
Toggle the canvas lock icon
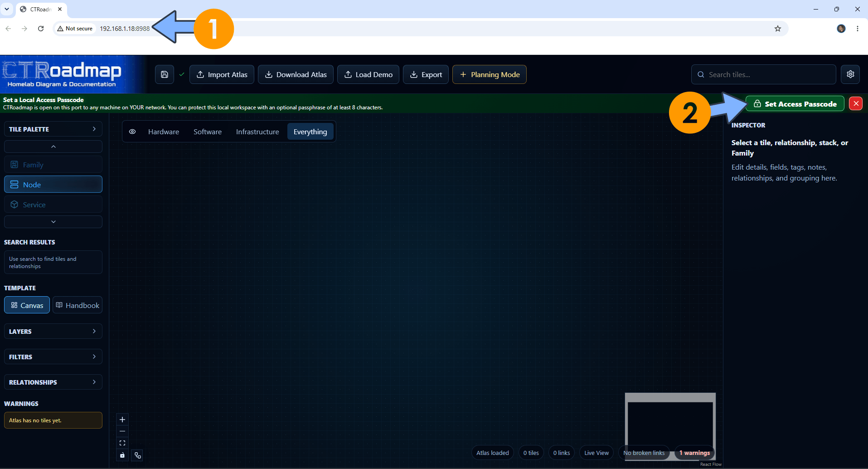[x=122, y=455]
